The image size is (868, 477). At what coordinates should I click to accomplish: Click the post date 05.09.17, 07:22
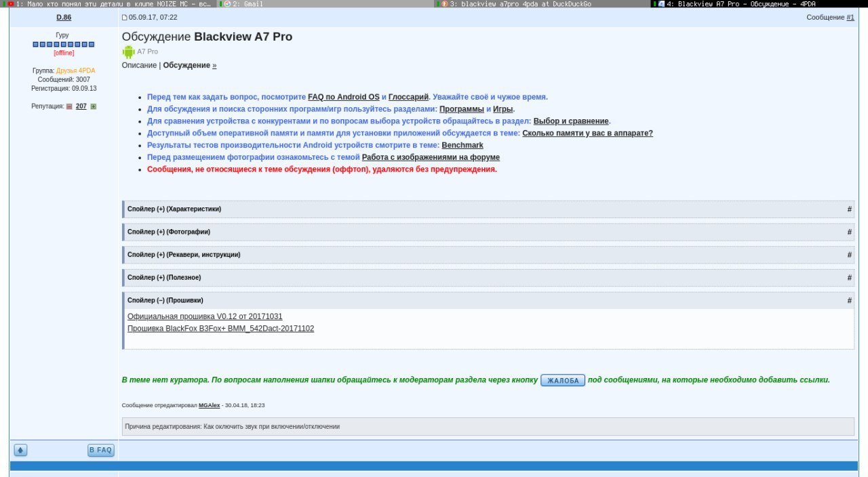153,17
